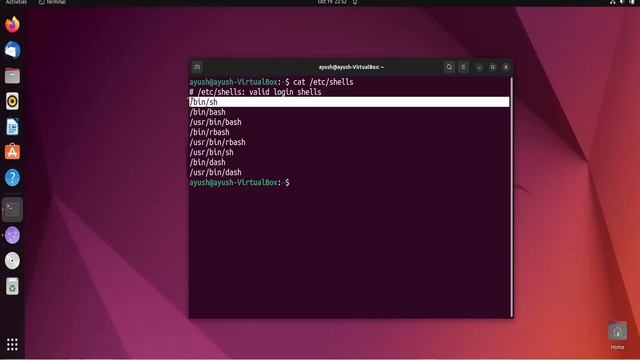640x360 pixels.
Task: Open Ubuntu Software store icon
Action: tap(12, 152)
